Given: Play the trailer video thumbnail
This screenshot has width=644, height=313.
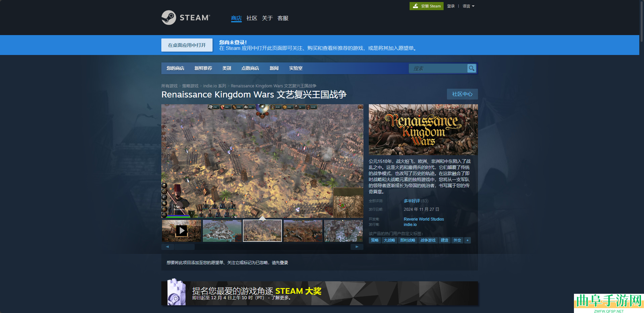Looking at the screenshot, I should point(182,231).
